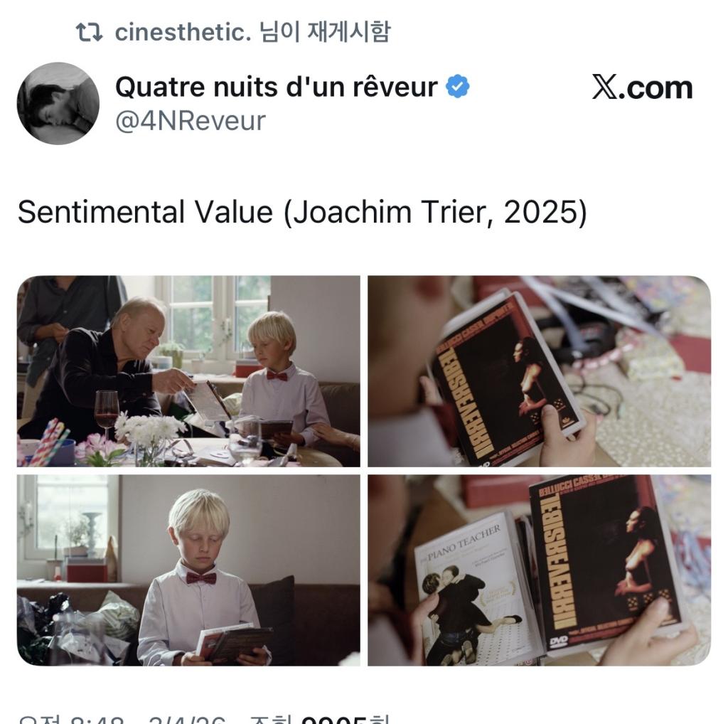The image size is (728, 724).
Task: Tap the blue verified badge
Action: (x=458, y=86)
